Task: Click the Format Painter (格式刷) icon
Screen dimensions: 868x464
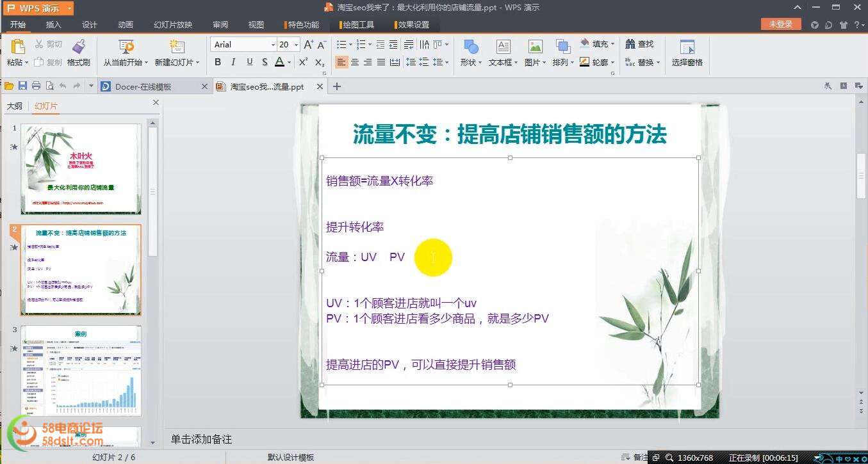Action: (79, 47)
